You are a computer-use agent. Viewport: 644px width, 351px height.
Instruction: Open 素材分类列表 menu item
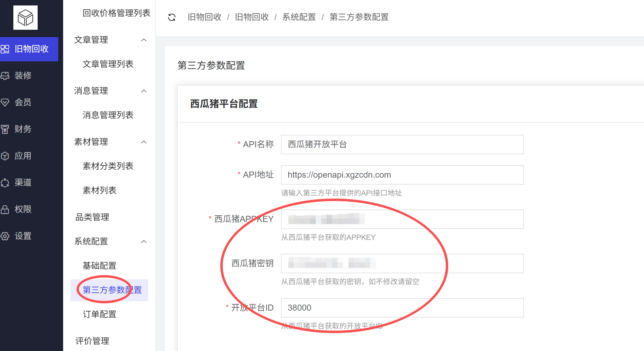(x=108, y=166)
